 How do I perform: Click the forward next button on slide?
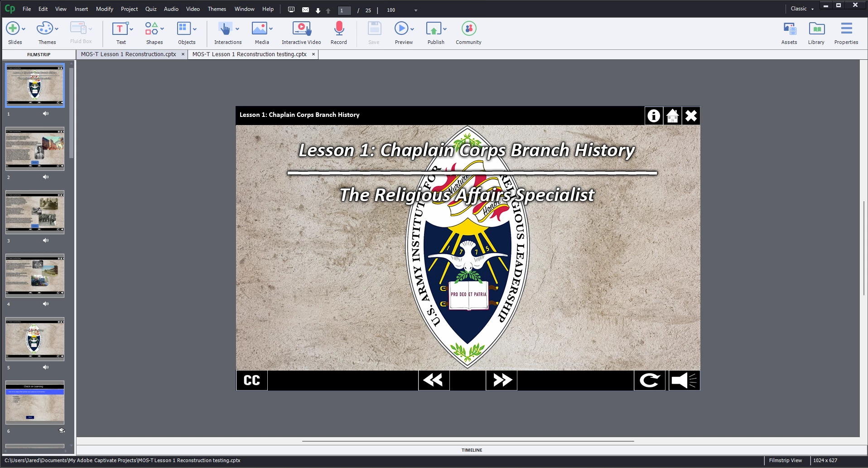502,380
